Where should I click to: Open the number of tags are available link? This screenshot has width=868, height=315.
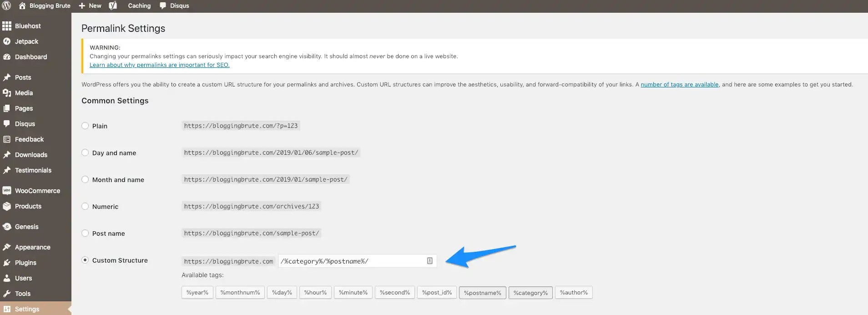[680, 85]
